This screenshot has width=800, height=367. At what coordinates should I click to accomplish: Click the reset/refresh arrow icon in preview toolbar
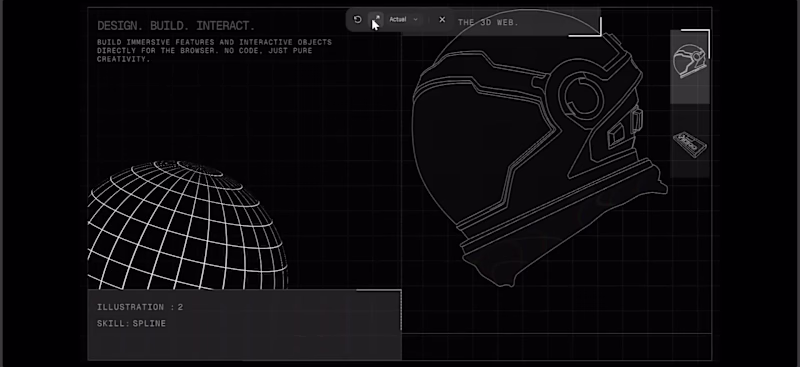click(358, 19)
